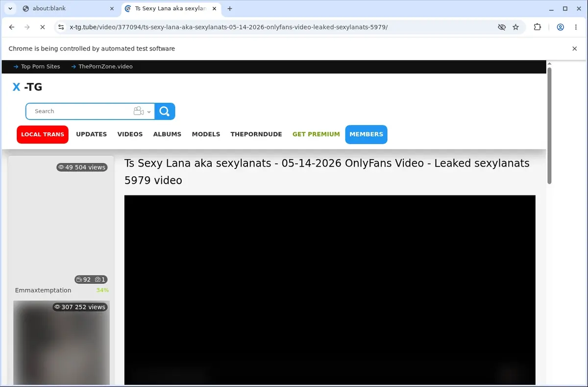
Task: Open a new tab with plus button
Action: [230, 8]
